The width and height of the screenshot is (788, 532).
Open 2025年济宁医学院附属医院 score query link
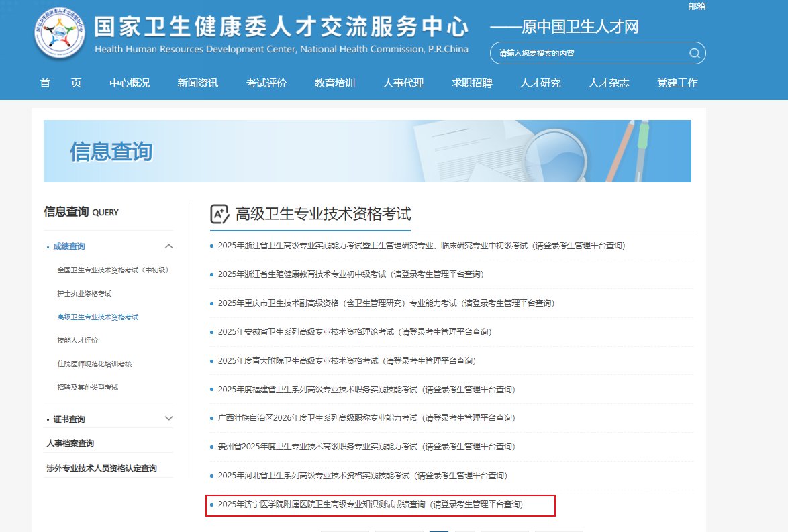[x=371, y=504]
